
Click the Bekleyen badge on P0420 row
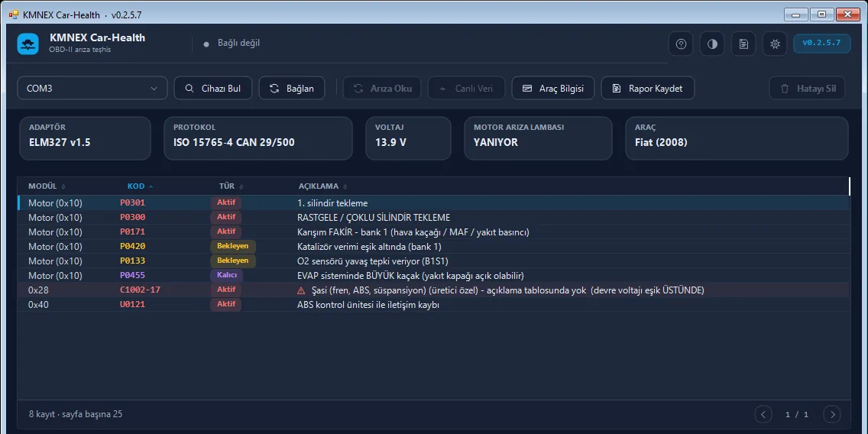pyautogui.click(x=232, y=246)
